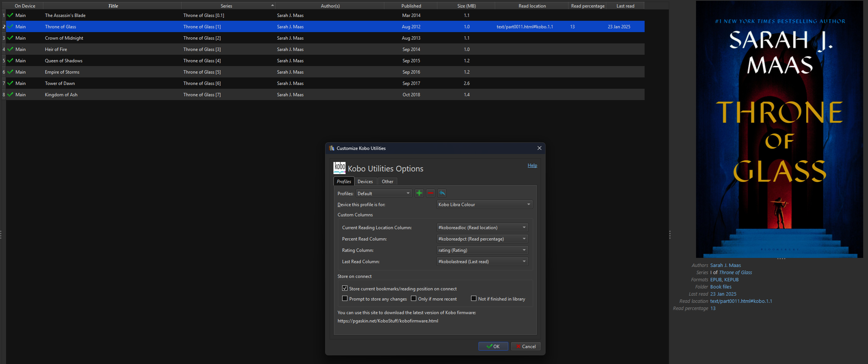
Task: Switch to the Devices tab
Action: click(365, 182)
